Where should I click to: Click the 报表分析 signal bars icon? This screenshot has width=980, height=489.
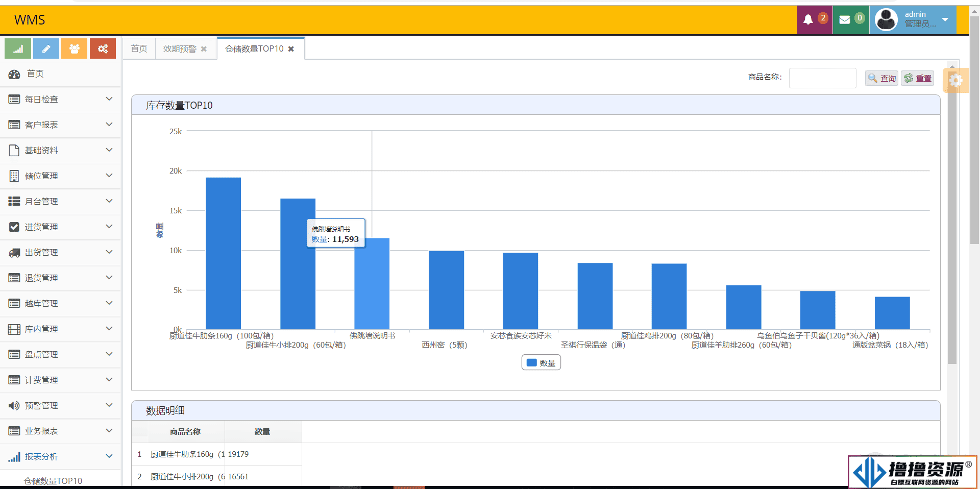[x=14, y=457]
